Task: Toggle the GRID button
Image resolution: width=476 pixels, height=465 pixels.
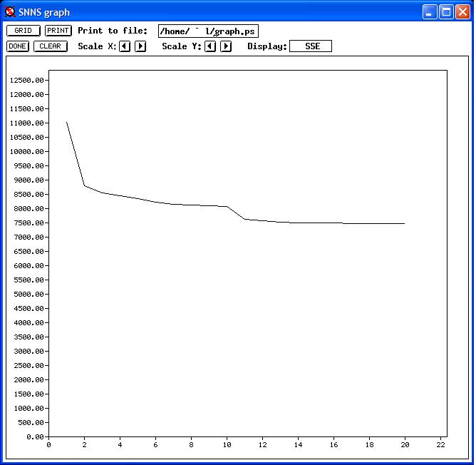Action: tap(24, 31)
